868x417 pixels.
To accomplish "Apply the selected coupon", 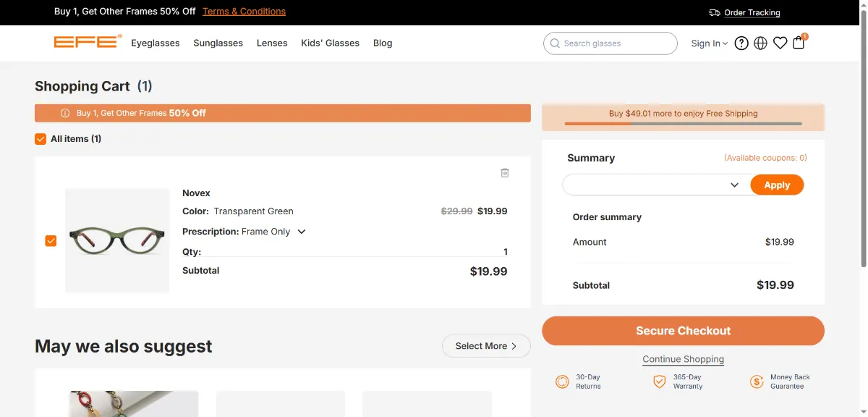I will click(x=777, y=185).
